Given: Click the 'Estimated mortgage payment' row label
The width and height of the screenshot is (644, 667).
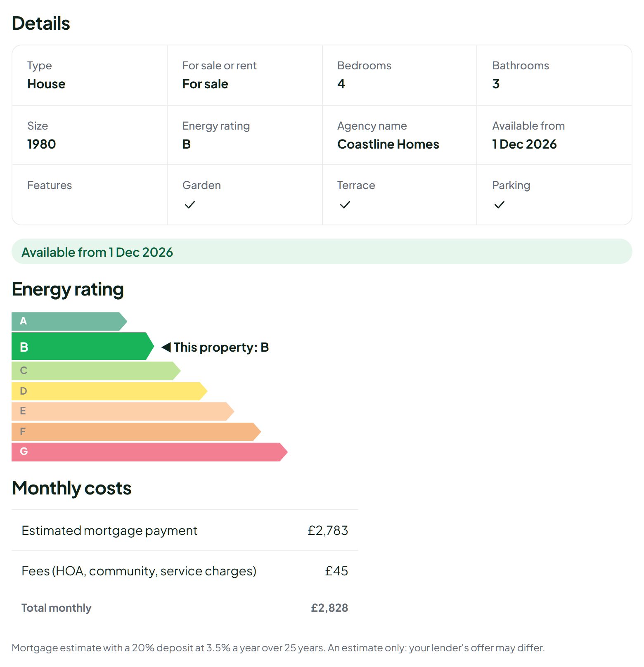Looking at the screenshot, I should [109, 530].
